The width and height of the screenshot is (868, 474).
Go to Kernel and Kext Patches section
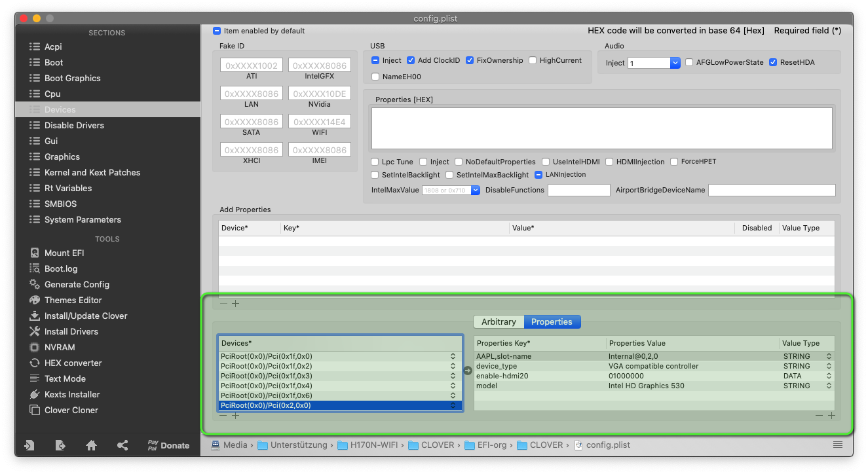[107, 172]
